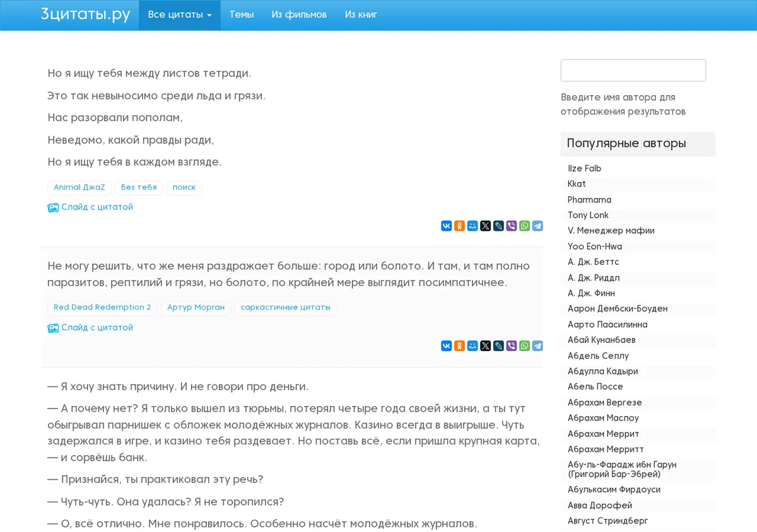This screenshot has width=757, height=532.
Task: Open the Все цитаты dropdown menu
Action: [x=180, y=14]
